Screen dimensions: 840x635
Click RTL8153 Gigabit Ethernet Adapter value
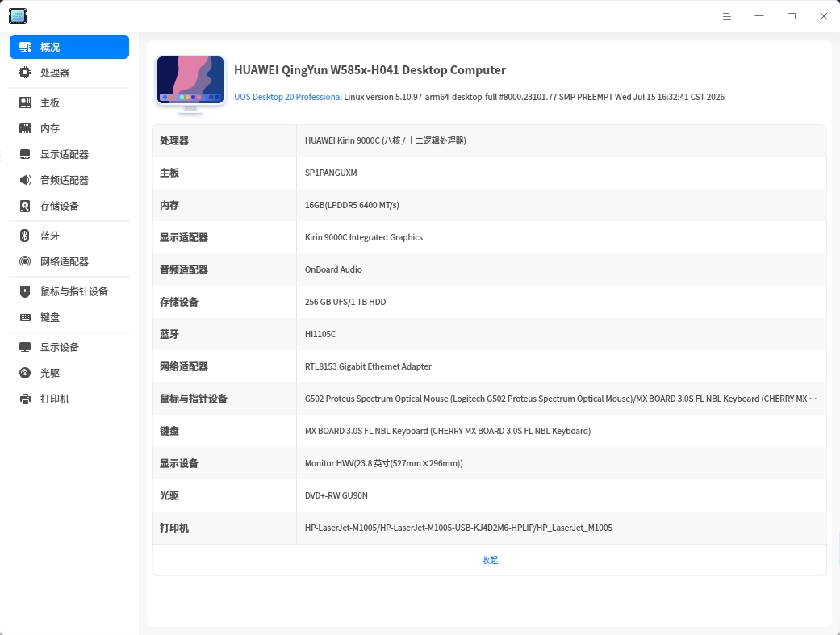pyautogui.click(x=368, y=366)
